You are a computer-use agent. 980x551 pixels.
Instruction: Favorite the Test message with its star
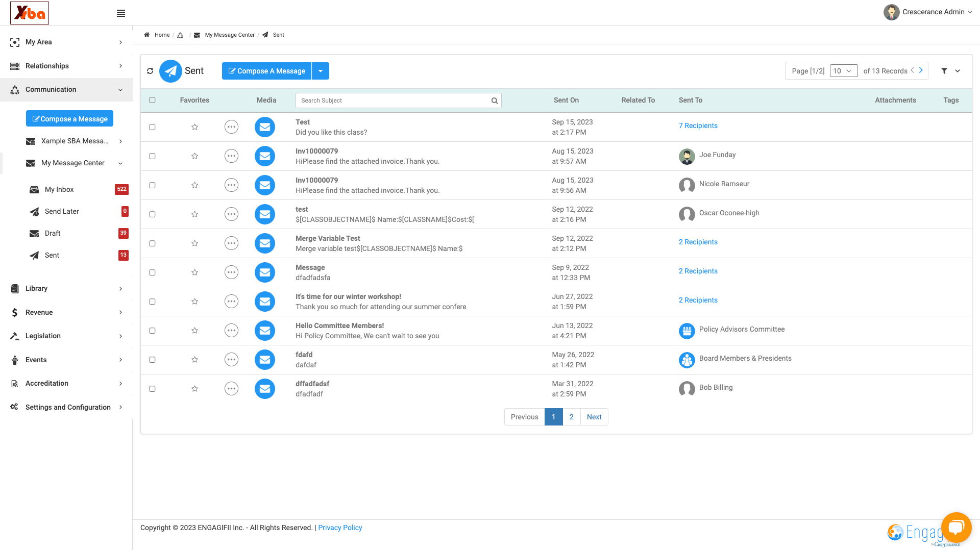tap(194, 127)
